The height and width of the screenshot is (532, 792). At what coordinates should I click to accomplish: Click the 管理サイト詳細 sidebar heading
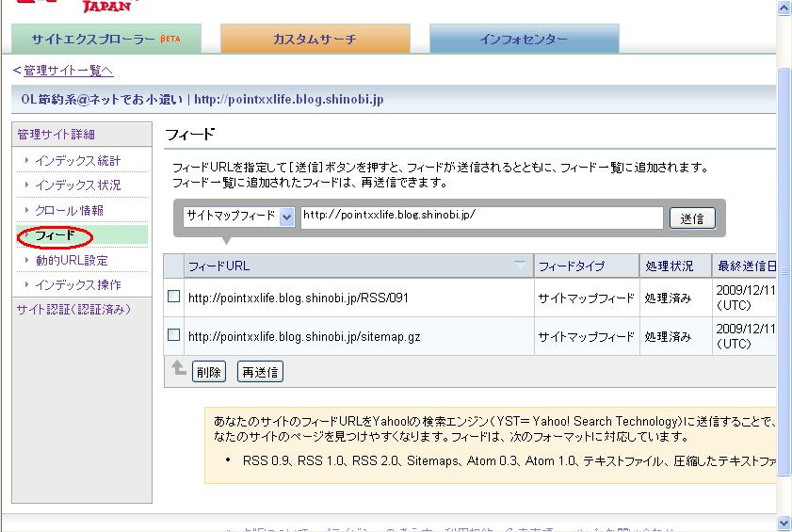click(57, 135)
